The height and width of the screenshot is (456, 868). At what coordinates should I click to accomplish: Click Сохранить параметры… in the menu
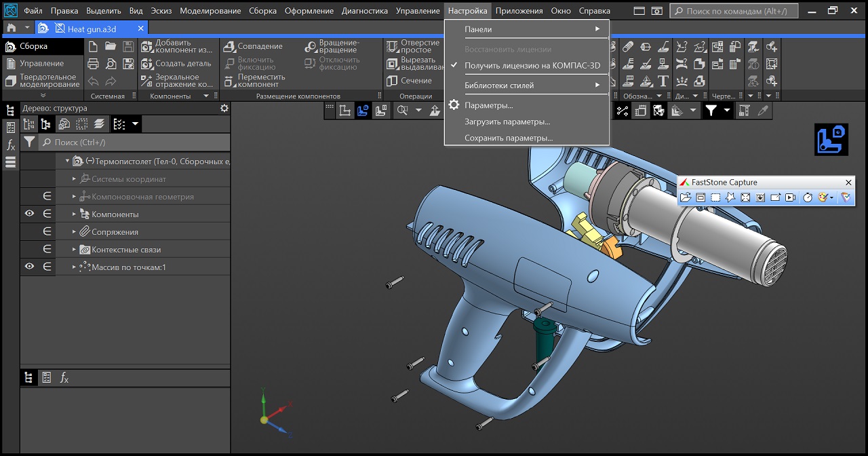click(x=509, y=138)
